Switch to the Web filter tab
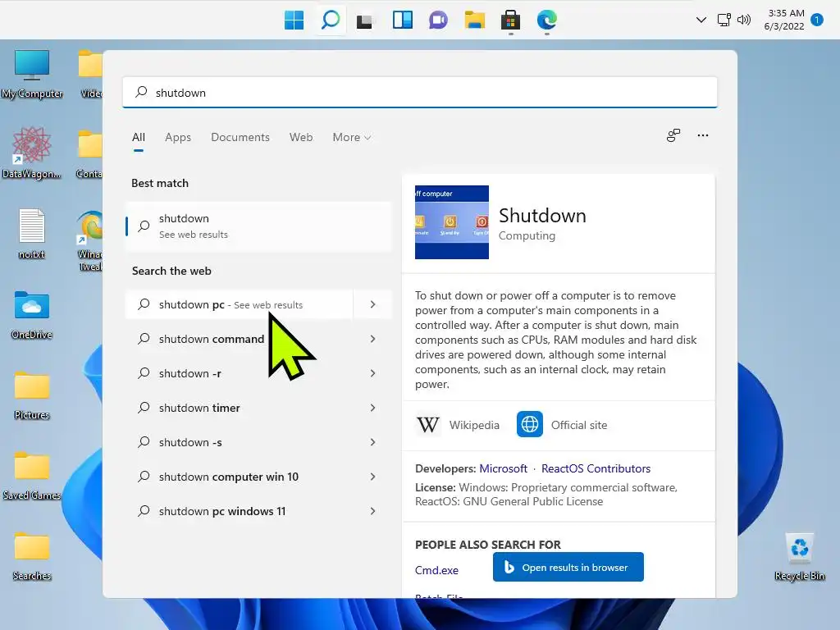Screen dimensions: 840x630 click(x=301, y=137)
